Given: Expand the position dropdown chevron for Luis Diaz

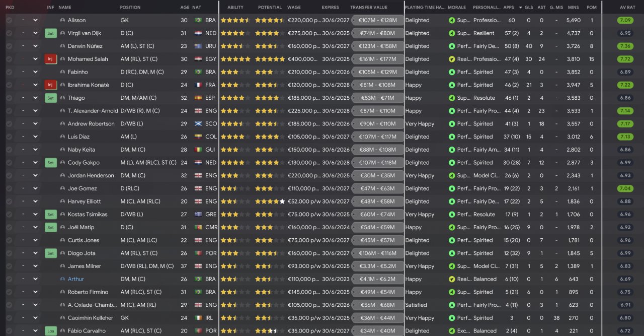Looking at the screenshot, I should (x=36, y=137).
